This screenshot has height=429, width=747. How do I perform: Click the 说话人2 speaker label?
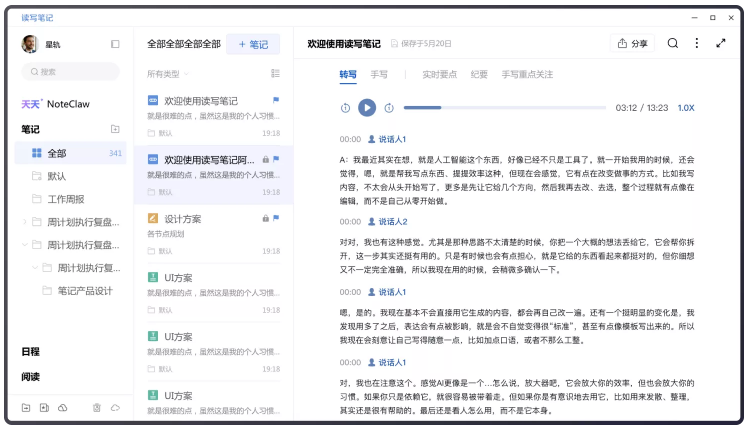pos(388,222)
